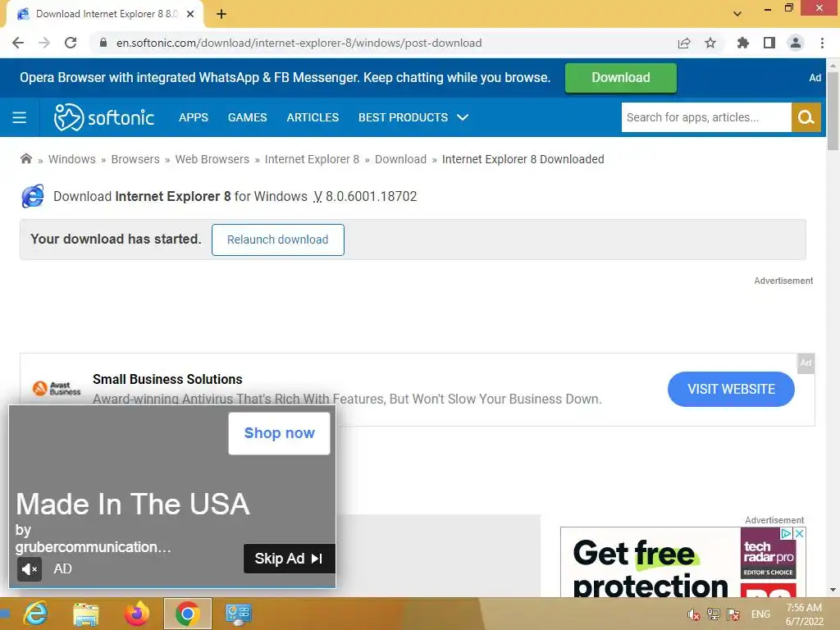Click the AdChoices triangle icon

pyautogui.click(x=786, y=533)
